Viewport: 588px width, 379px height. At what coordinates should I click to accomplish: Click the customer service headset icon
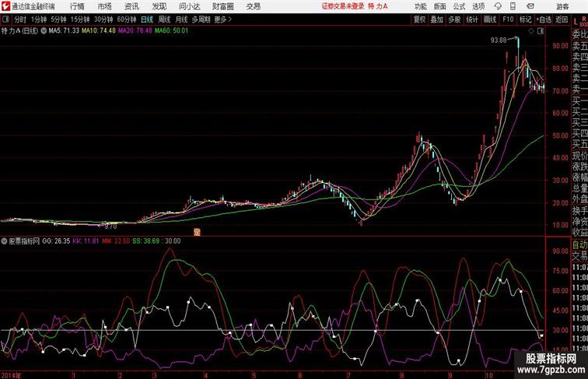point(498,6)
